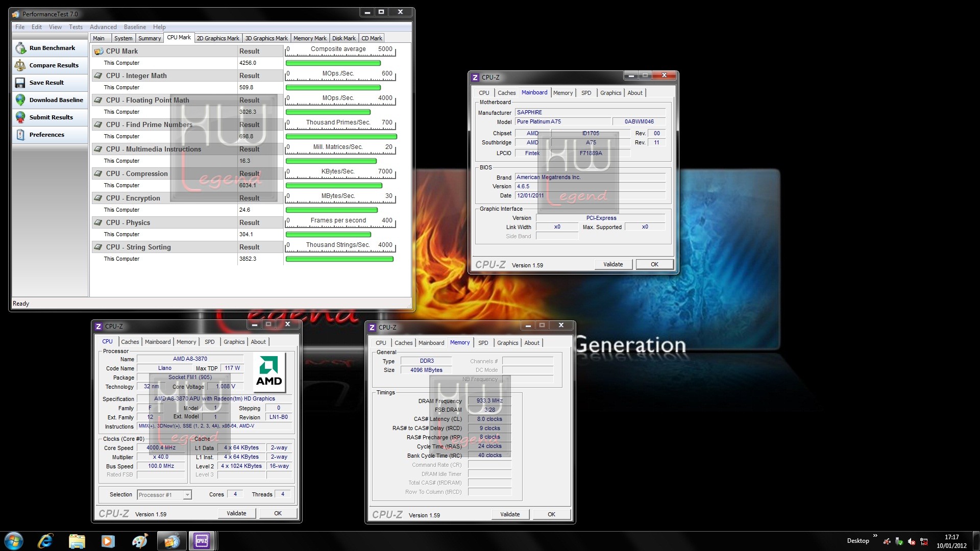Click the icon beside the CPU Mark header
Viewport: 980px width, 551px height.
99,52
